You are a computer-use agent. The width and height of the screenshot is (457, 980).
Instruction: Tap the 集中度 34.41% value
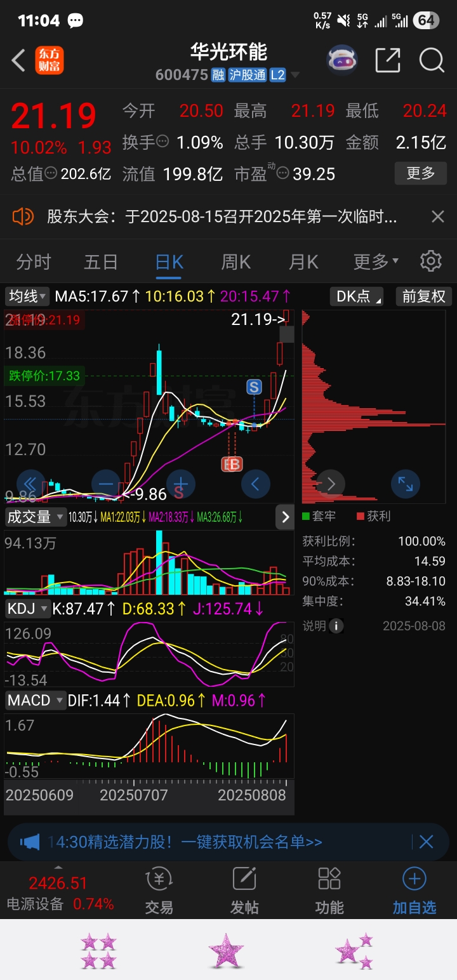425,602
